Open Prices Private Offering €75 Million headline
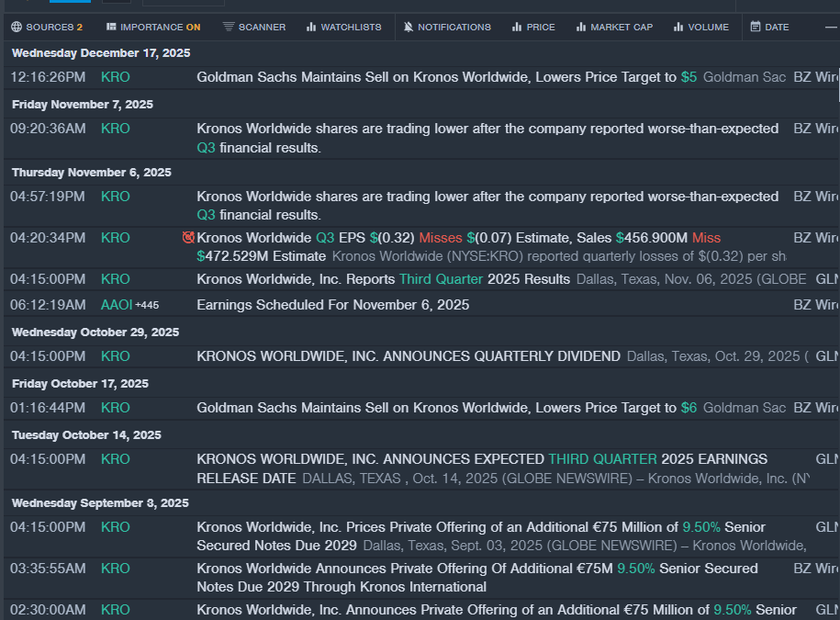Viewport: 840px width, 620px height. pyautogui.click(x=480, y=536)
